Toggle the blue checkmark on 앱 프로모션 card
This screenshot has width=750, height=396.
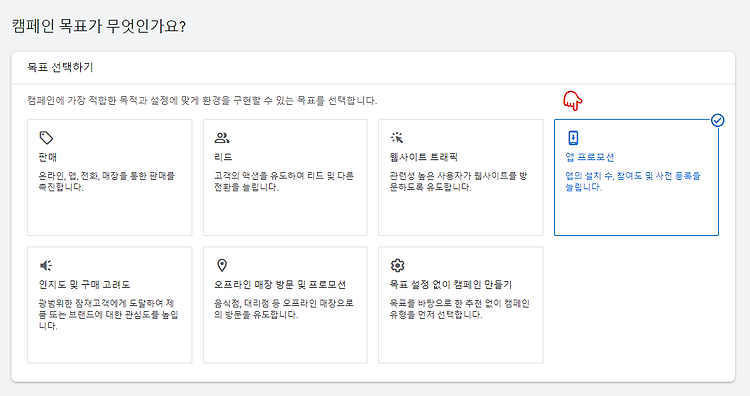[717, 120]
